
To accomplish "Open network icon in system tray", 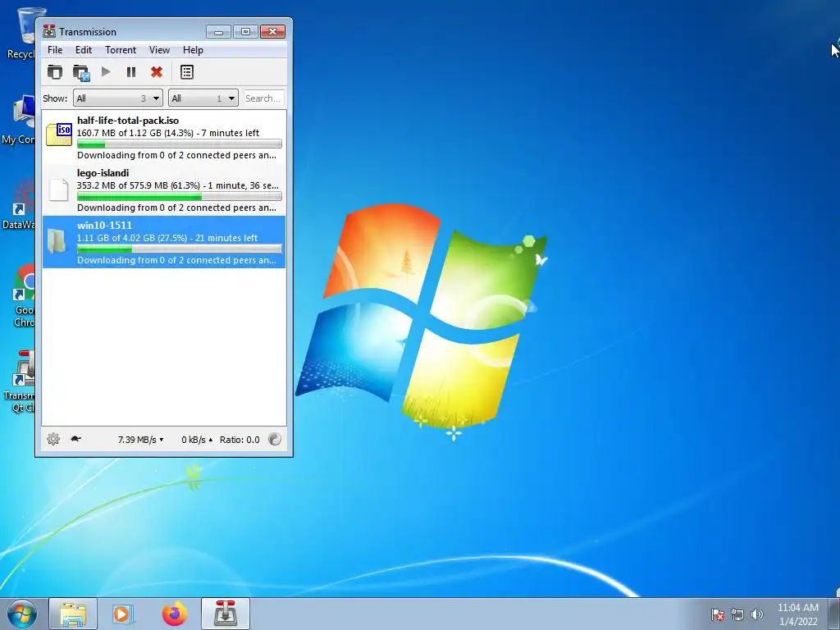I will click(x=737, y=614).
